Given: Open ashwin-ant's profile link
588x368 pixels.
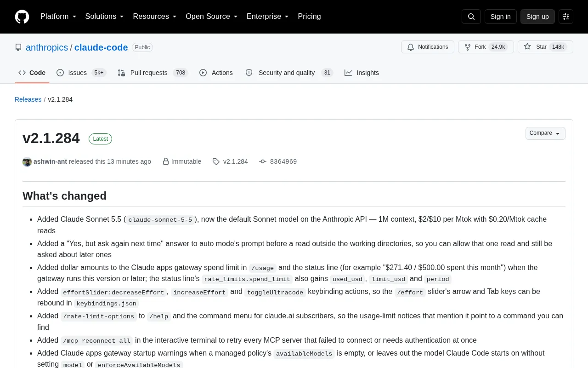Looking at the screenshot, I should pos(50,161).
